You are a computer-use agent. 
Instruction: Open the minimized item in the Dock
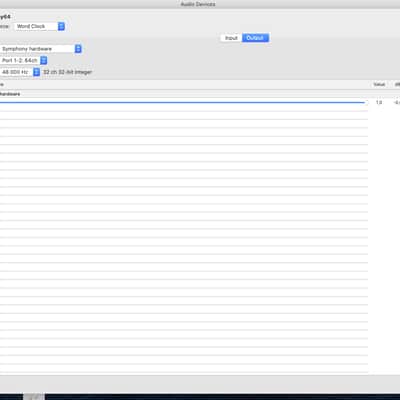(34, 397)
